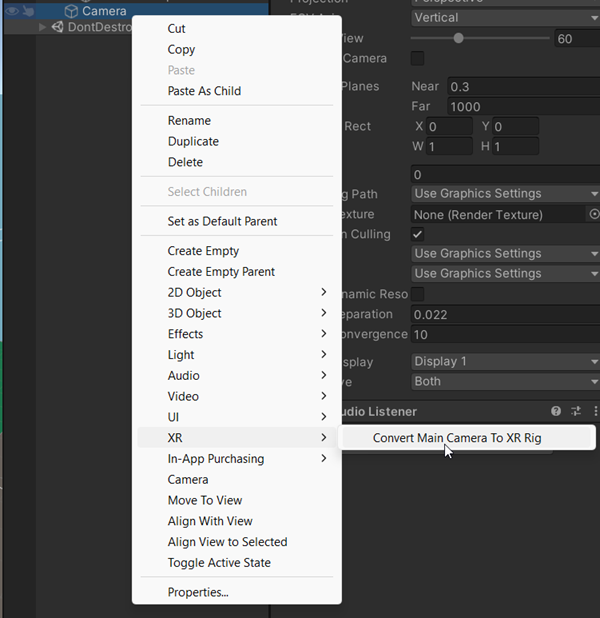Click the Camera cube icon in Hierarchy
The height and width of the screenshot is (618, 600).
(x=71, y=11)
